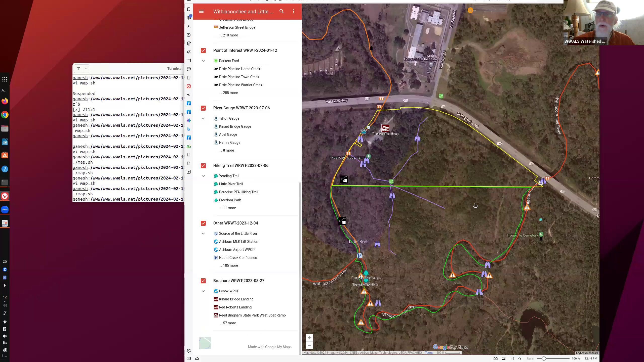This screenshot has width=644, height=362.
Task: Select Dixie Pipeline Town Creek item
Action: point(239,77)
